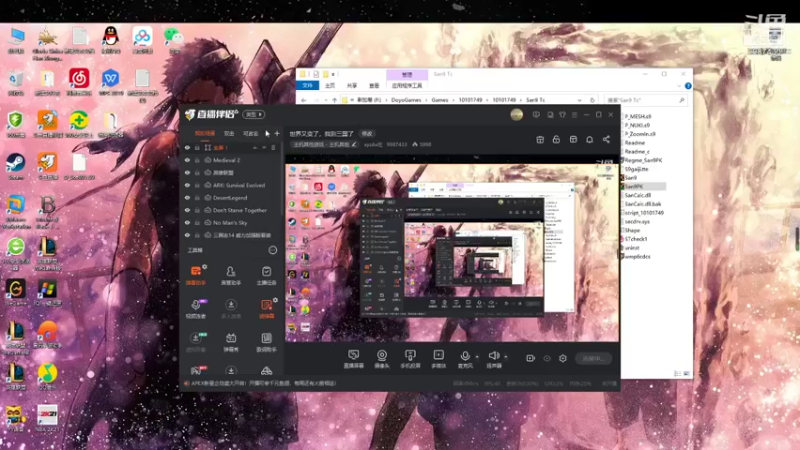This screenshot has width=800, height=450.
Task: Move the selected full-screen source up
Action: (255, 147)
